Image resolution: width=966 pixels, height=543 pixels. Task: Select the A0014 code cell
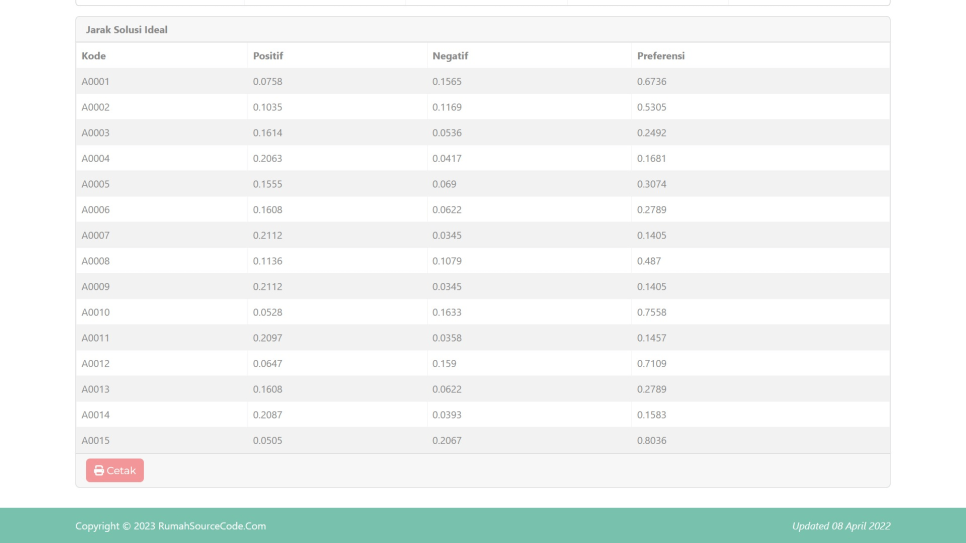pos(95,415)
